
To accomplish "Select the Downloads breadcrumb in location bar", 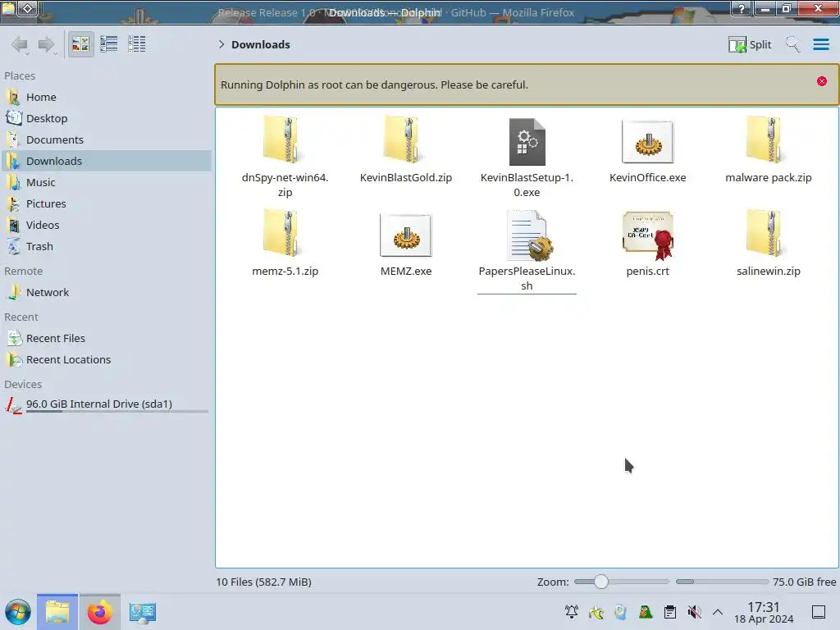I will pyautogui.click(x=261, y=44).
